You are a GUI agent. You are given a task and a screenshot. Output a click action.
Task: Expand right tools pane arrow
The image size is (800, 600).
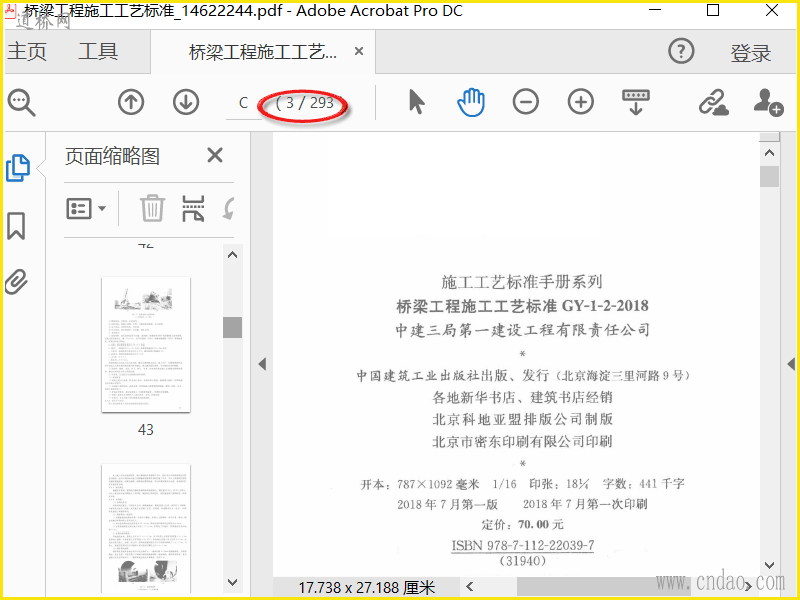click(791, 364)
